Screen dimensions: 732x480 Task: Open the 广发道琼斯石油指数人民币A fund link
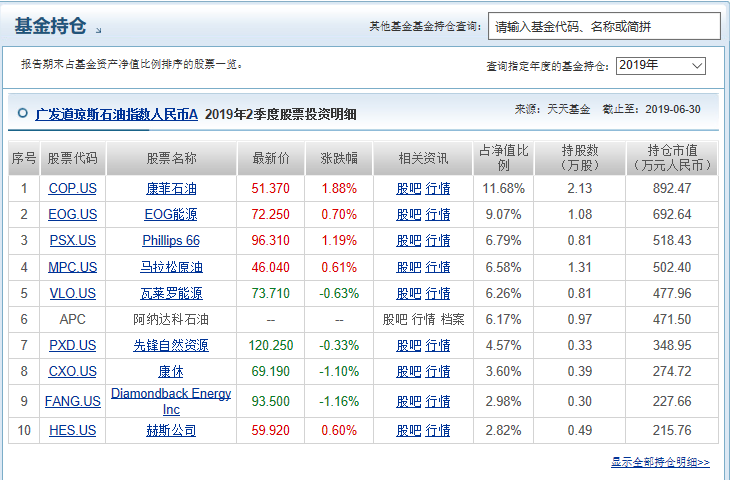tap(116, 114)
